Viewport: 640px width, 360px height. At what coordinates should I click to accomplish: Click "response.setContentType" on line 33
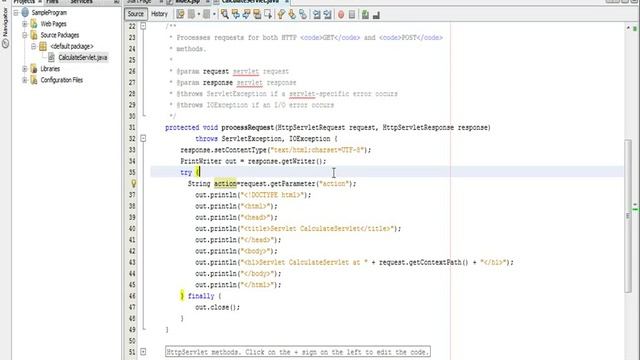pos(224,150)
